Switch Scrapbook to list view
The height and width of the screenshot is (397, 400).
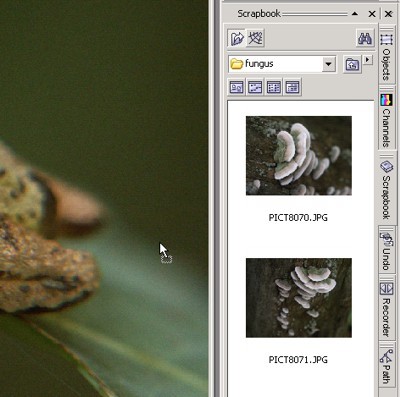tap(274, 87)
